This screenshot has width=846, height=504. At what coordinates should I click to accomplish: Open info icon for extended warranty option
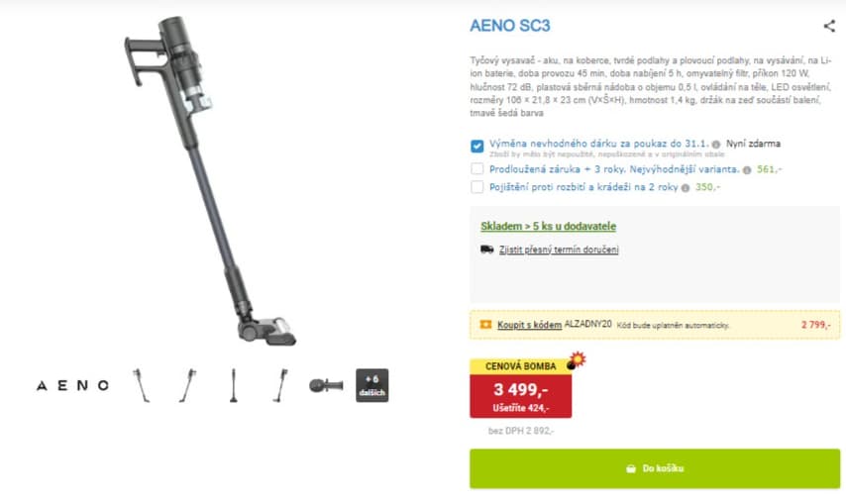click(x=747, y=170)
